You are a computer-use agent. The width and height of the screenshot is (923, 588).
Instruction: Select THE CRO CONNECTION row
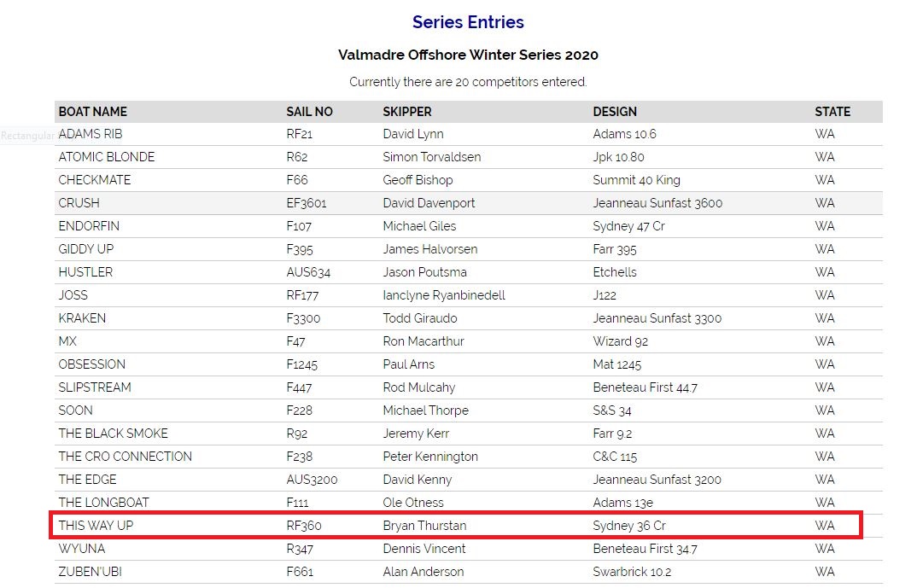[x=469, y=457]
